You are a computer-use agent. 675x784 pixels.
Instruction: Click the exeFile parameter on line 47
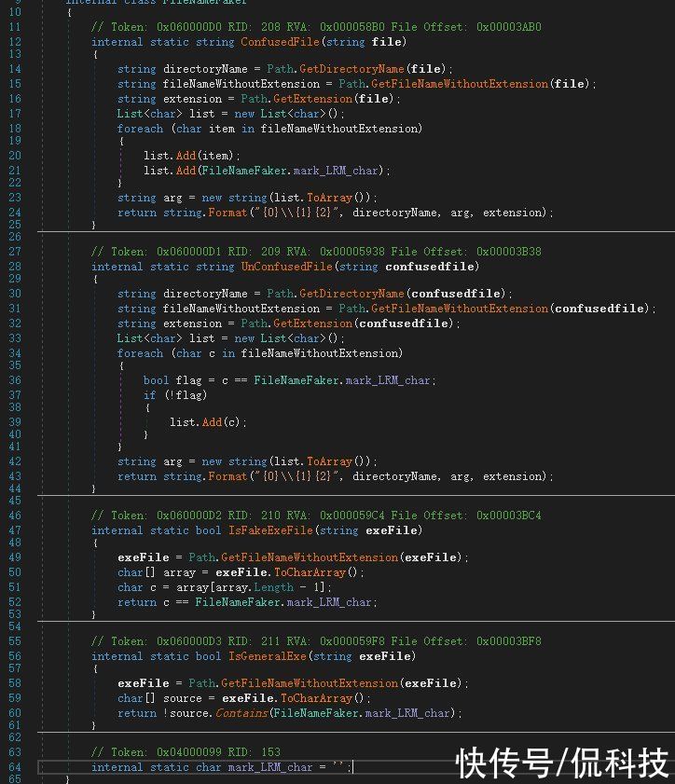click(x=392, y=530)
